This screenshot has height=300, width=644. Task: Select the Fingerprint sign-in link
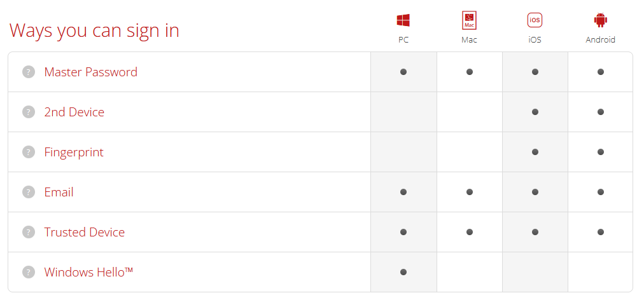[74, 152]
